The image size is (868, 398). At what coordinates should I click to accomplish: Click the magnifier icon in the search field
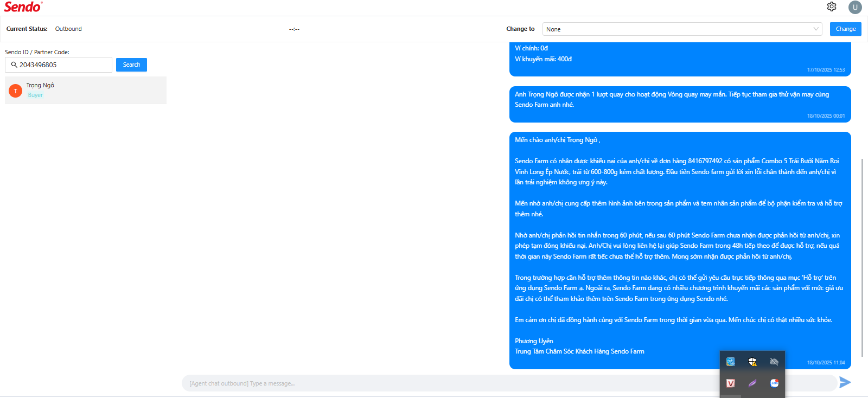tap(14, 65)
